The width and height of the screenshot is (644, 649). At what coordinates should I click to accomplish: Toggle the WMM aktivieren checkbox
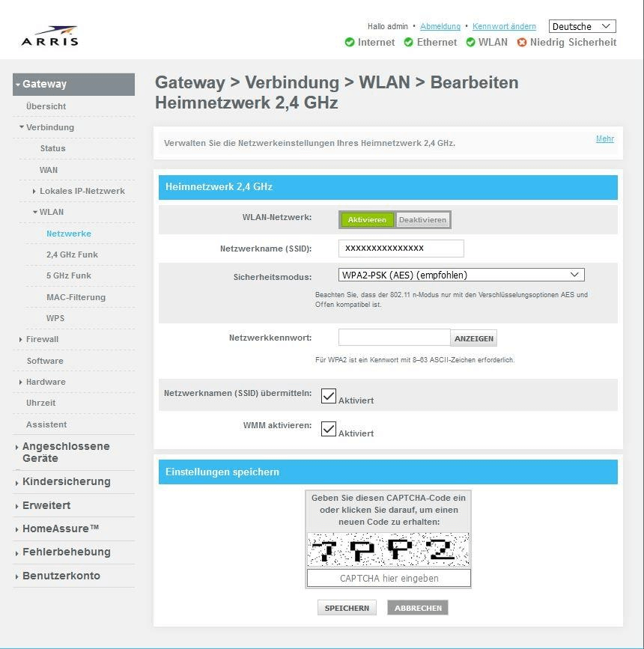tap(329, 429)
